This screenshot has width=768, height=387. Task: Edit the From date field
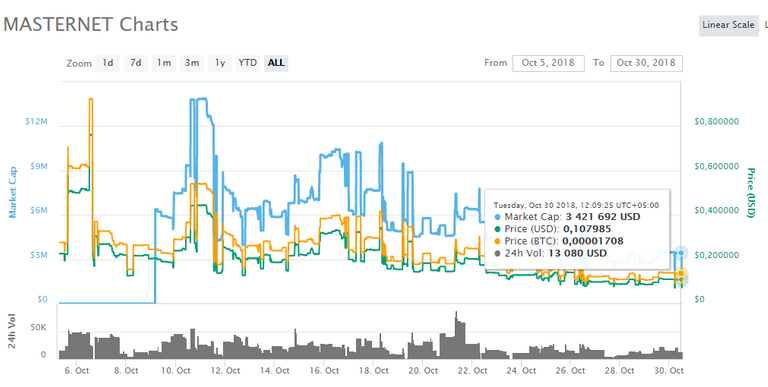(x=548, y=63)
